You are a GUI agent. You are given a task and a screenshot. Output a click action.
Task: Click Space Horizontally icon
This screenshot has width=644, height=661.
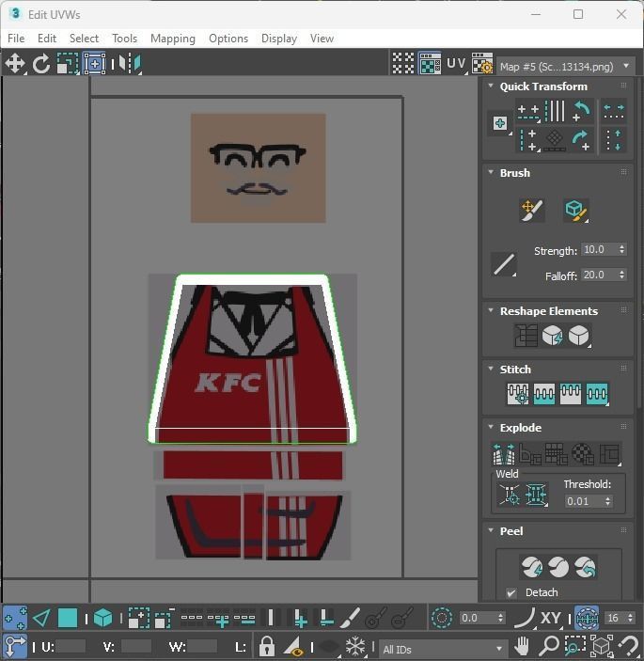point(614,112)
